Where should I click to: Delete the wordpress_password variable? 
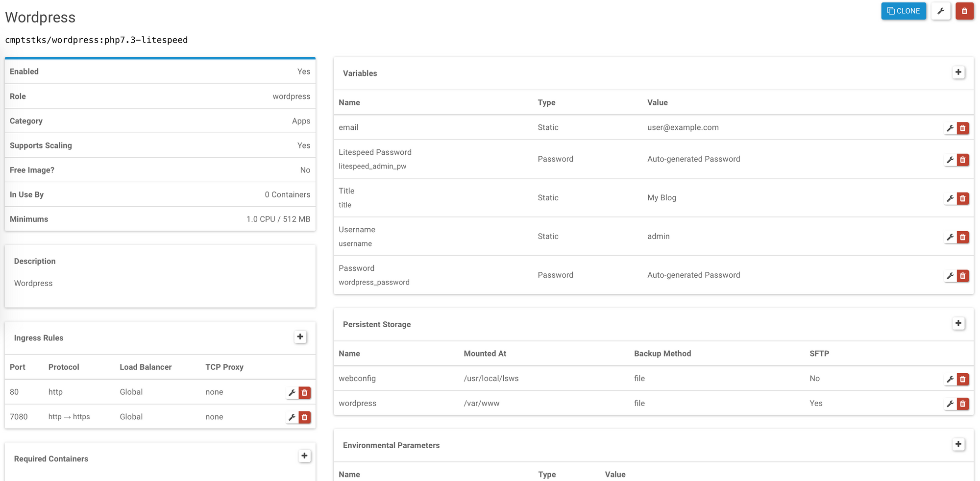pos(963,276)
